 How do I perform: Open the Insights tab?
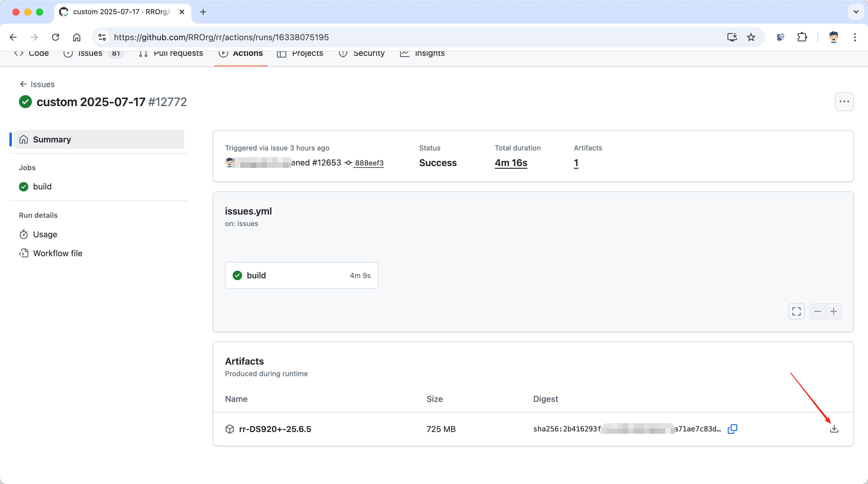pyautogui.click(x=422, y=54)
